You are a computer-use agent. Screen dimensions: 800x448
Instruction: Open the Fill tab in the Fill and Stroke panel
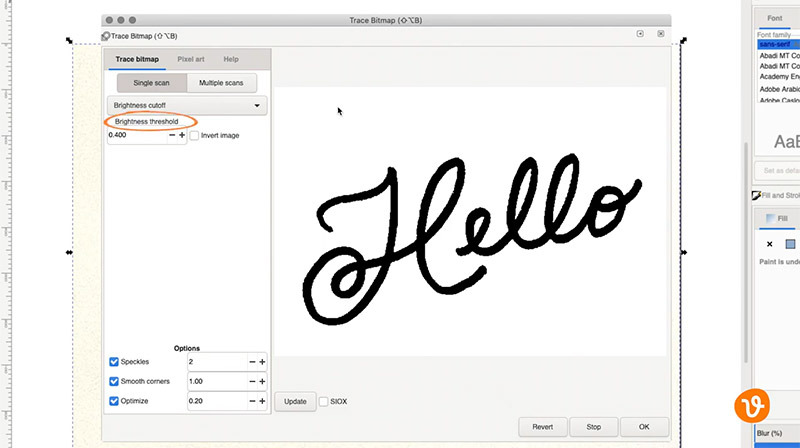coord(776,218)
